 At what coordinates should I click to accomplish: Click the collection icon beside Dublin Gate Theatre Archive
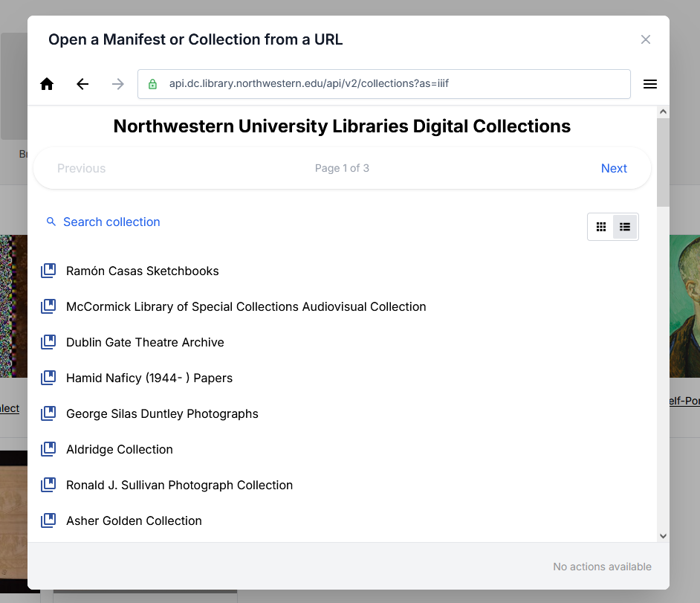point(48,342)
